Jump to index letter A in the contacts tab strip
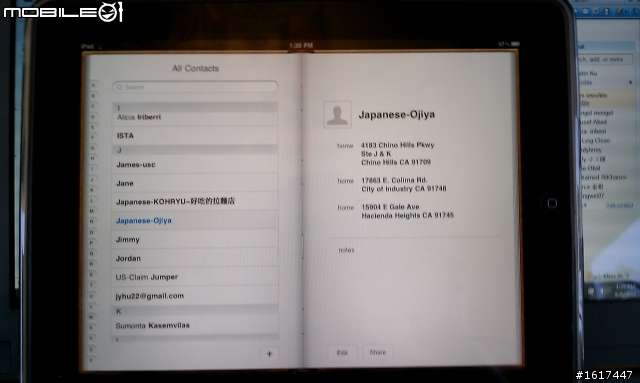The image size is (640, 383). coord(93,85)
